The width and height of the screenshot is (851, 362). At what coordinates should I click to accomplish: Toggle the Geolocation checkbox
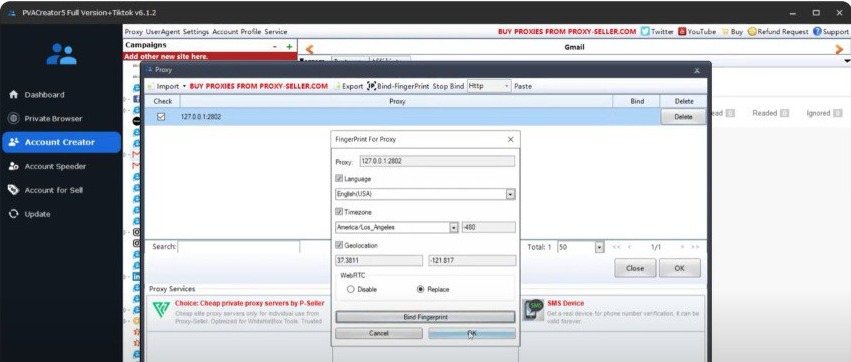339,245
